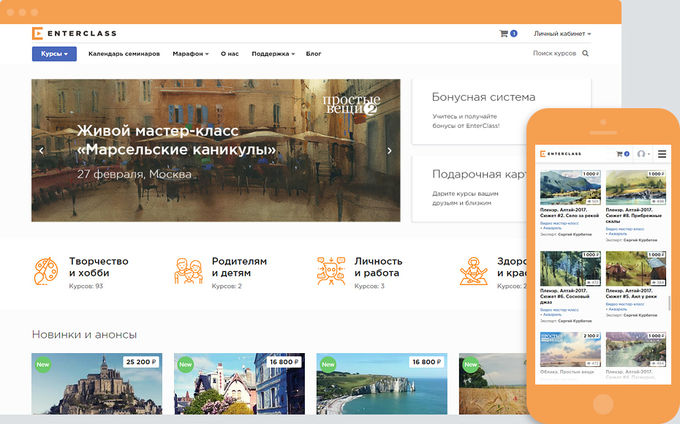
Task: Show the previous slide with left arrow
Action: tap(42, 151)
